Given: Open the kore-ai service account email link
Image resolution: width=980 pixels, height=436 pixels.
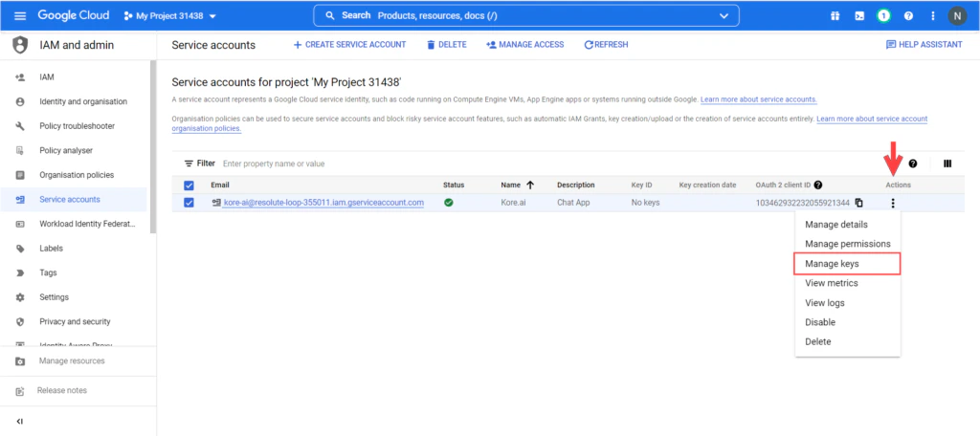Looking at the screenshot, I should (x=323, y=203).
